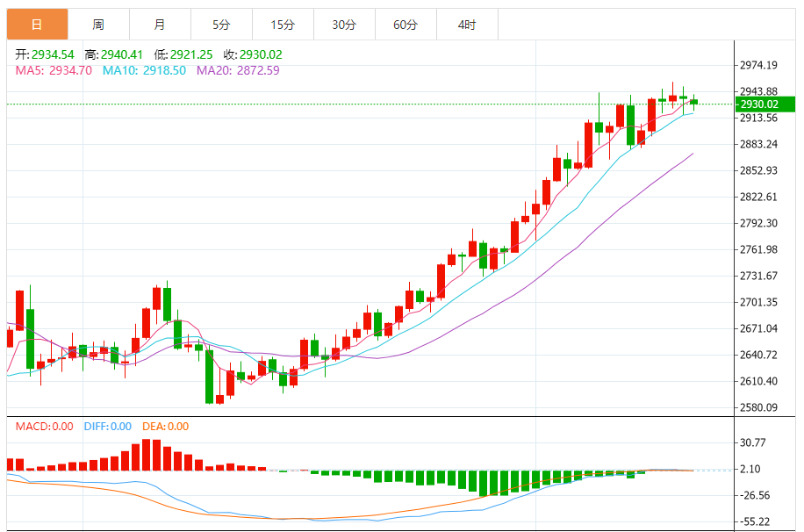Click the 2792.30 price axis label
Image resolution: width=804 pixels, height=532 pixels.
tap(758, 223)
